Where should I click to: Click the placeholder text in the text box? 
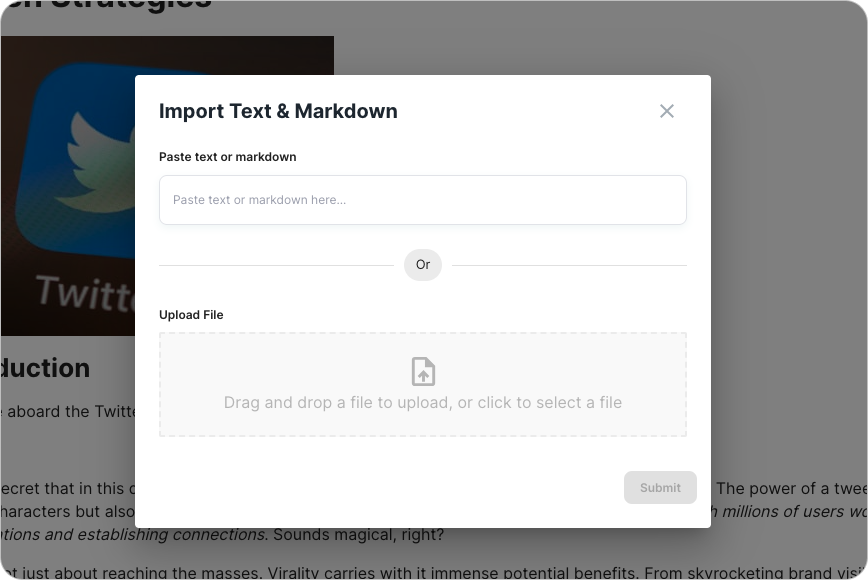[260, 200]
